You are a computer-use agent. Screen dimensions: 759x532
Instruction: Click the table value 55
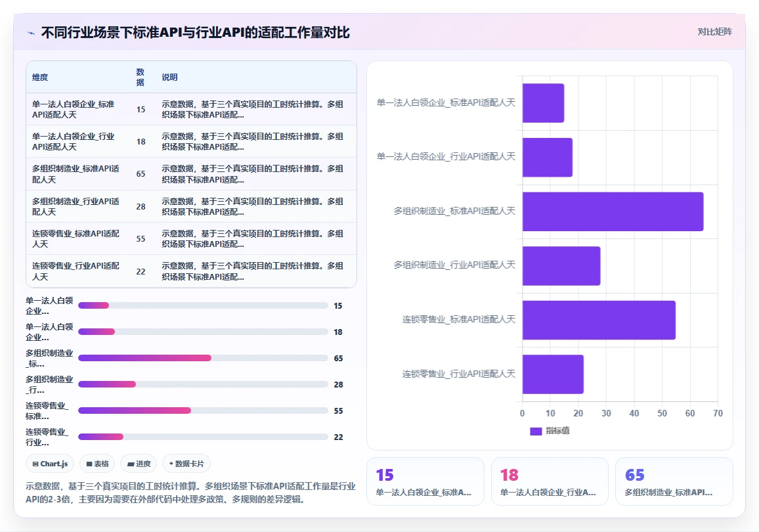click(141, 238)
